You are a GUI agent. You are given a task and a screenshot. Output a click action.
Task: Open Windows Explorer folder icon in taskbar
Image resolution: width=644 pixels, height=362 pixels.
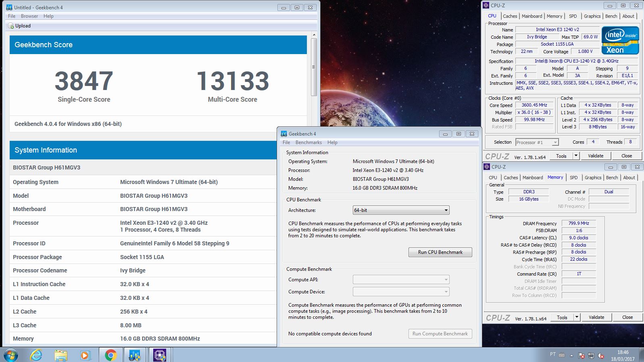(61, 355)
